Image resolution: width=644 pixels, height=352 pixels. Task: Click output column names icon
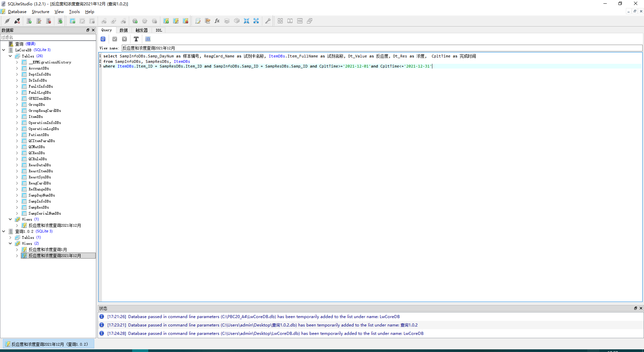point(148,39)
